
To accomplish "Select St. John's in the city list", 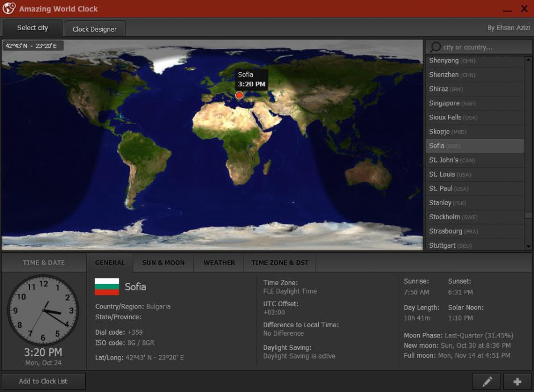I will pos(475,160).
